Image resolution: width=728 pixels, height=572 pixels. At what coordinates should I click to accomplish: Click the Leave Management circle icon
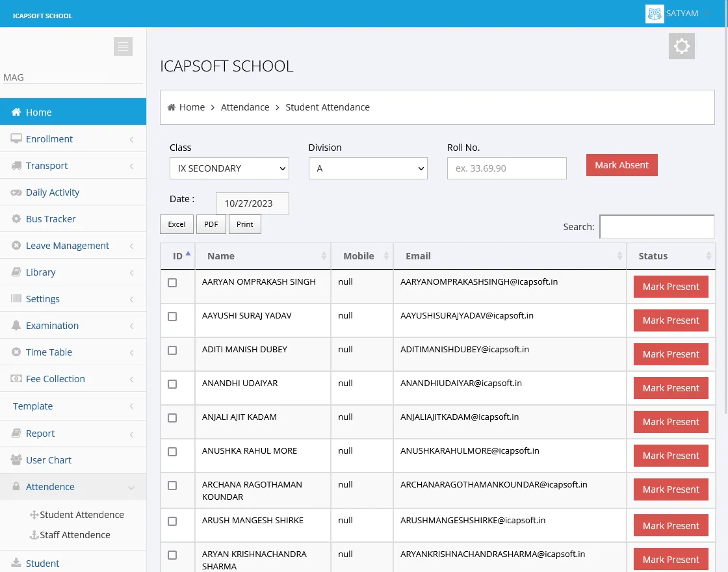pos(16,245)
